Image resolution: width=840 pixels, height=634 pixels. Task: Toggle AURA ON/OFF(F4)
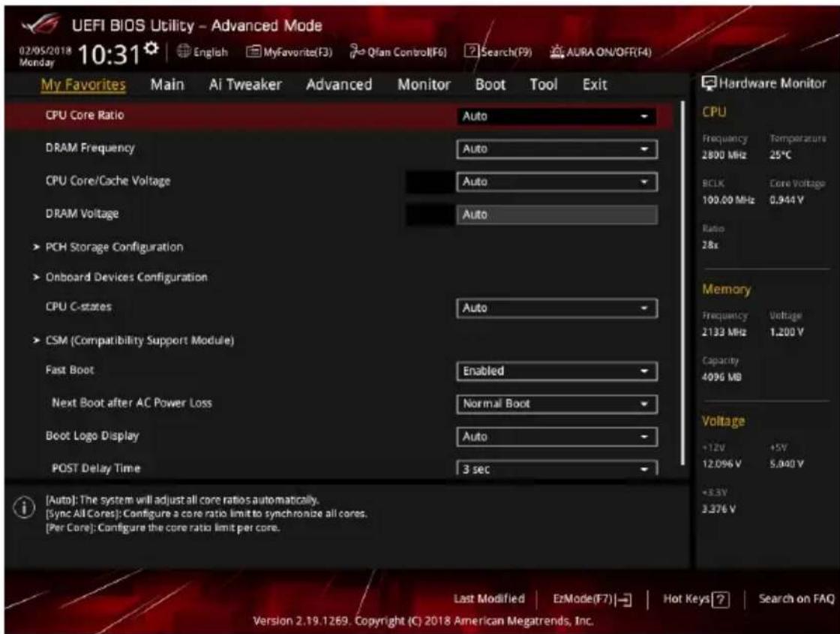(601, 52)
